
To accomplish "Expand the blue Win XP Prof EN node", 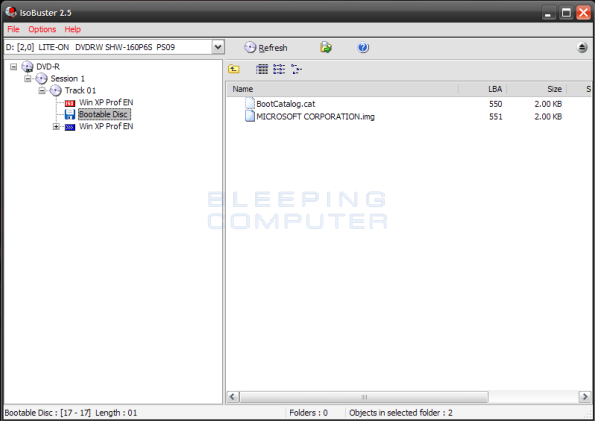I will [x=56, y=126].
